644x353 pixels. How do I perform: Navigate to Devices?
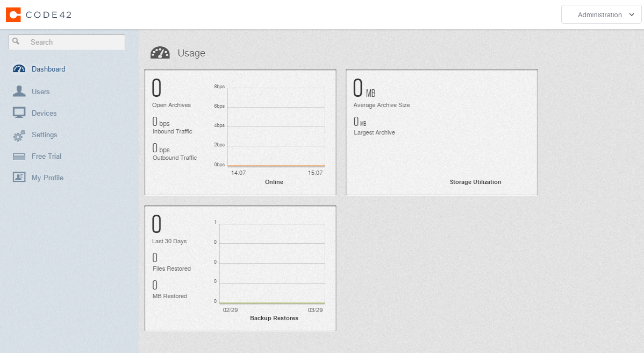point(44,113)
